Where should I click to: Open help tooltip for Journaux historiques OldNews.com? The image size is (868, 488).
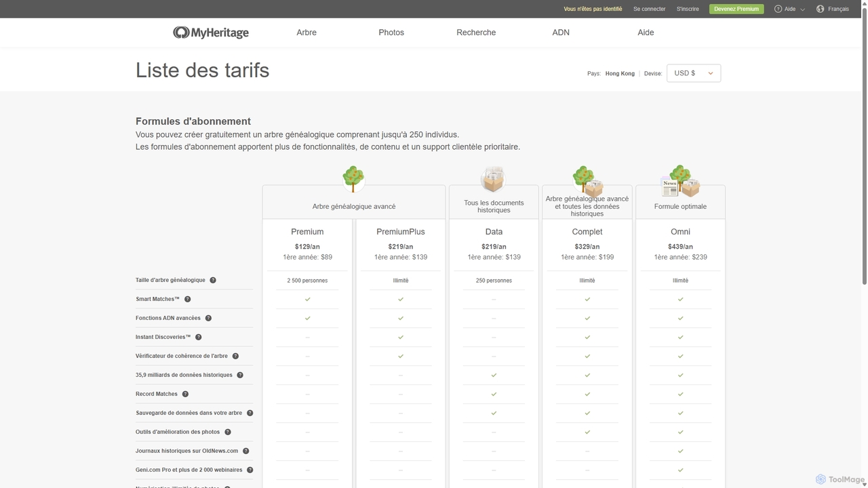[246, 451]
